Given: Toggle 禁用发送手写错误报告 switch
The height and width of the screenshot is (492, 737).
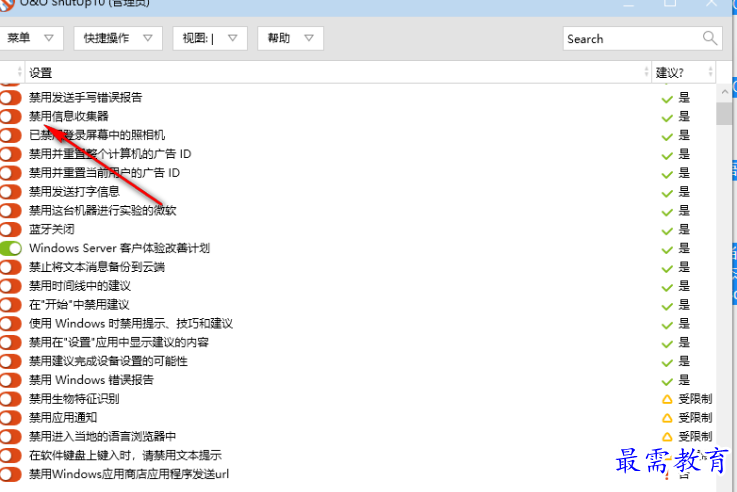Looking at the screenshot, I should (10, 98).
